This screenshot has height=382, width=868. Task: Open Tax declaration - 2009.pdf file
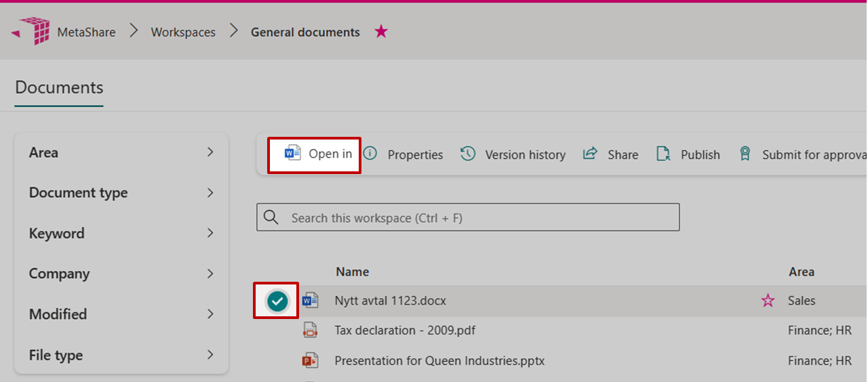coord(404,331)
